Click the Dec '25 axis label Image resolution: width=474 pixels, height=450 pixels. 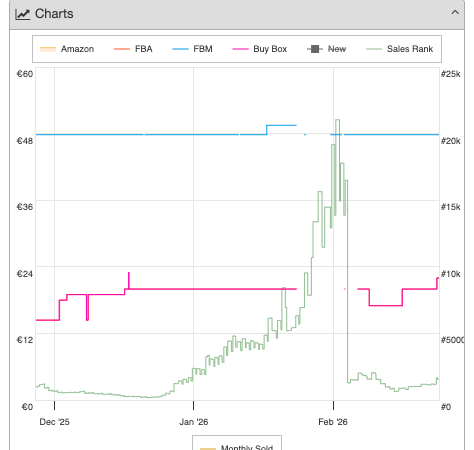54,422
